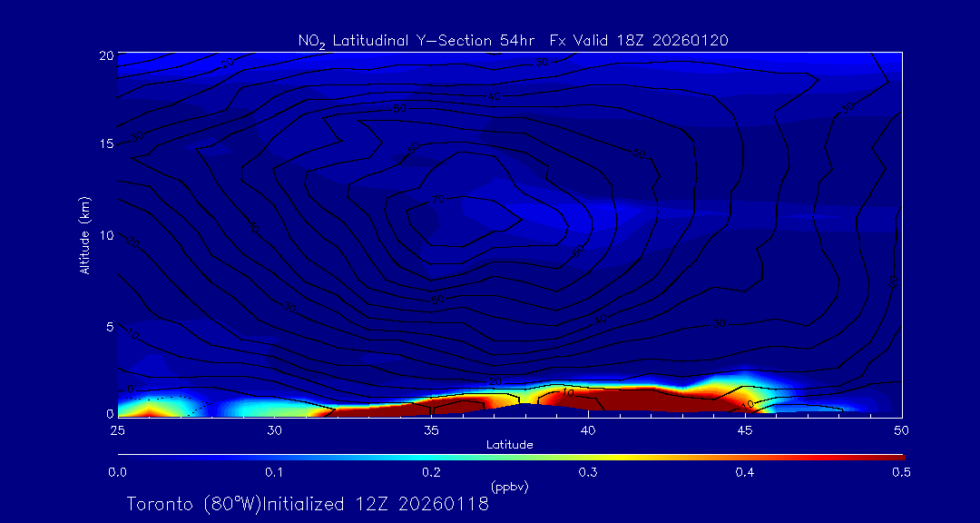Click the "Altitude (km)" axis label

[84, 234]
